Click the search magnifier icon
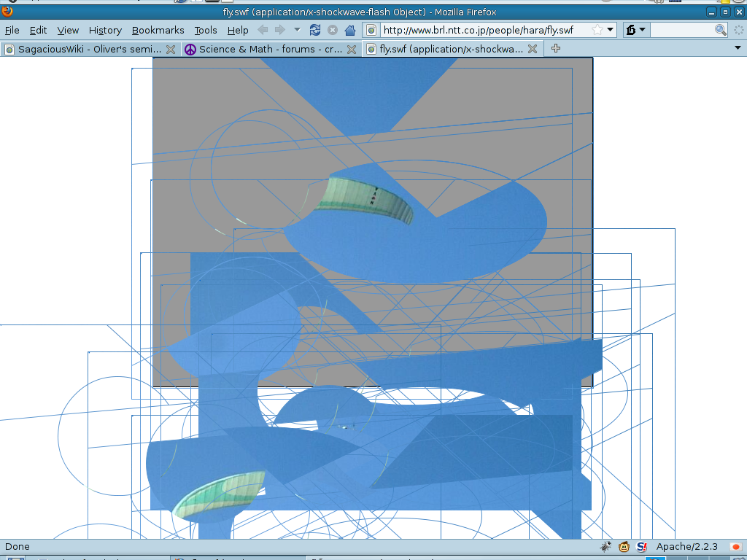747x560 pixels. point(721,30)
